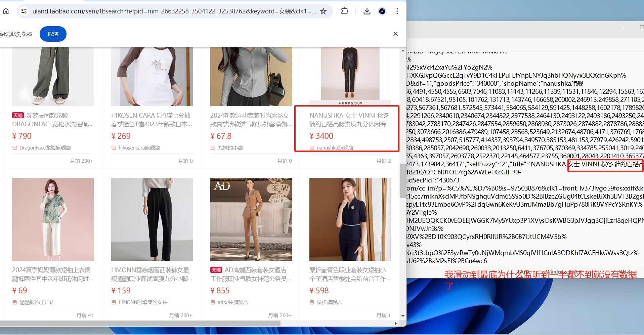Viewport: 644px width, 335px height.
Task: Open the extensions puzzle icon
Action: [344, 11]
